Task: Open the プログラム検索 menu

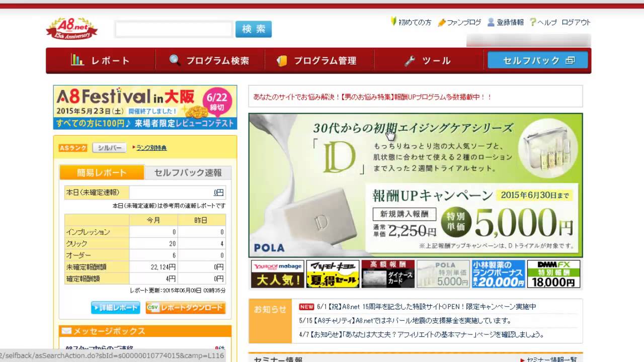Action: [x=210, y=60]
